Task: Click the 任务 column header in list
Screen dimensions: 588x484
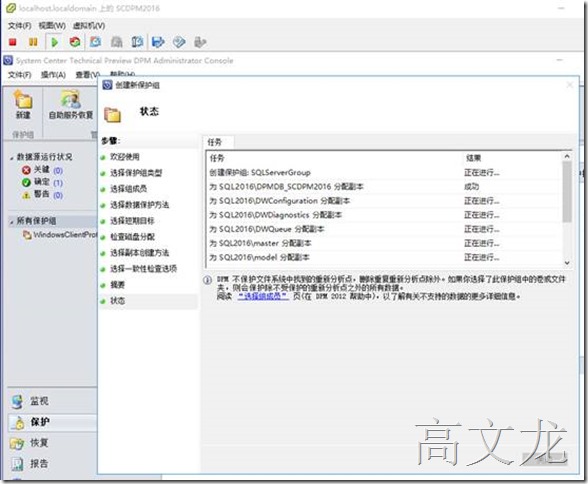Action: point(217,158)
